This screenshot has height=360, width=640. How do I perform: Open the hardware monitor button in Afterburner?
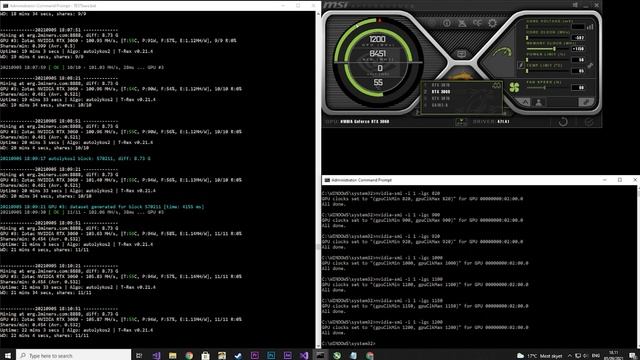(461, 54)
